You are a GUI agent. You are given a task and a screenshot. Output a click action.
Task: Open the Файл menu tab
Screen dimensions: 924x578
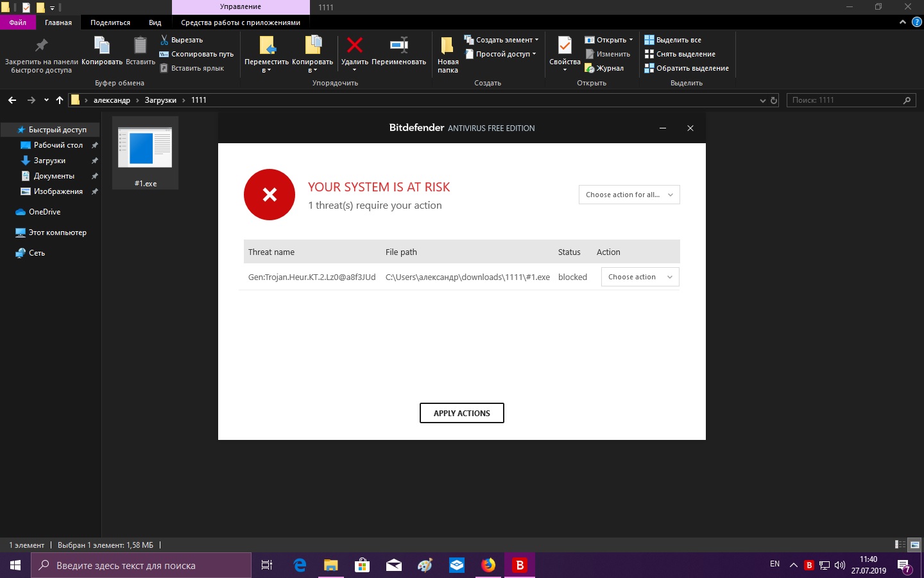[x=17, y=22]
